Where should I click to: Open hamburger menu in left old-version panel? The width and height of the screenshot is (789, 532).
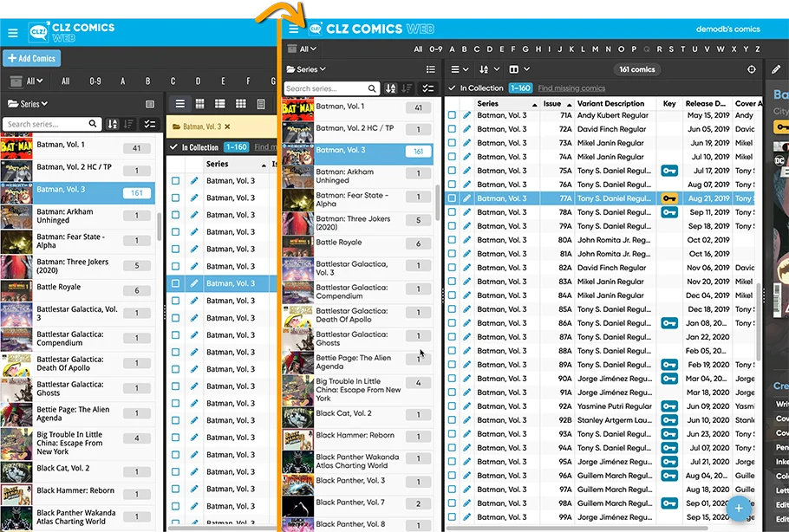click(13, 33)
